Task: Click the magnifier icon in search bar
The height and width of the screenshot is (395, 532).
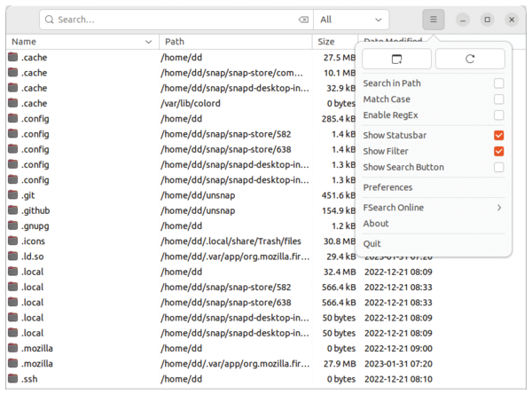Action: [x=48, y=20]
